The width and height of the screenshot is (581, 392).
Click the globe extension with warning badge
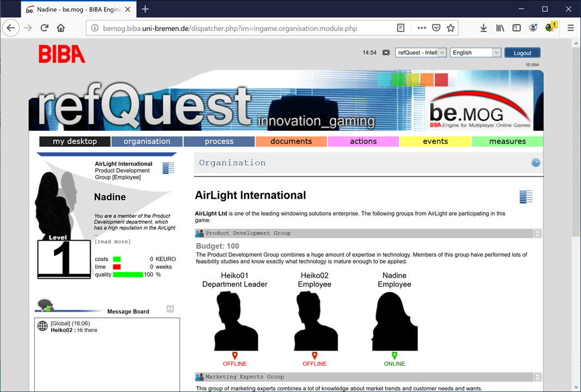pos(551,27)
